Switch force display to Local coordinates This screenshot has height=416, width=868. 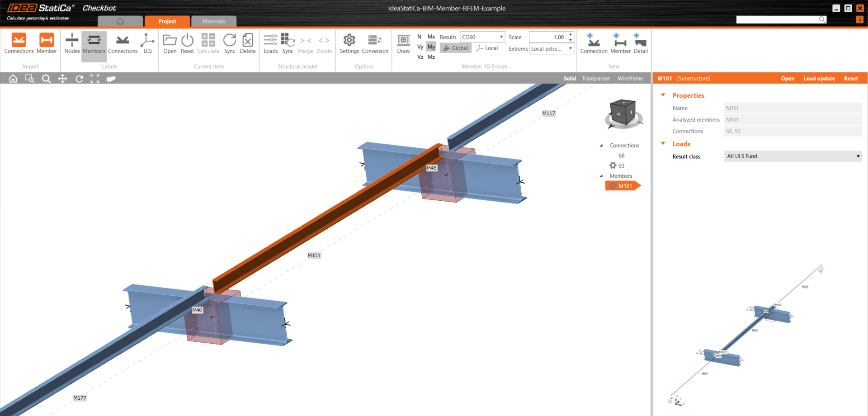coord(487,48)
